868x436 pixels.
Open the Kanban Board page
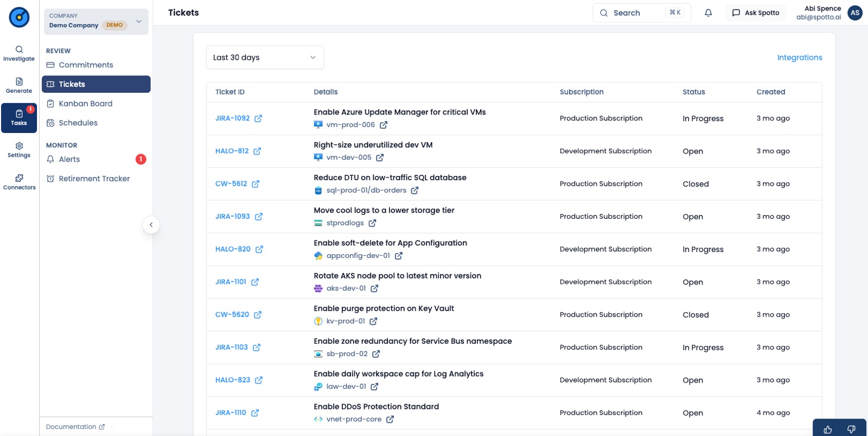(96, 104)
